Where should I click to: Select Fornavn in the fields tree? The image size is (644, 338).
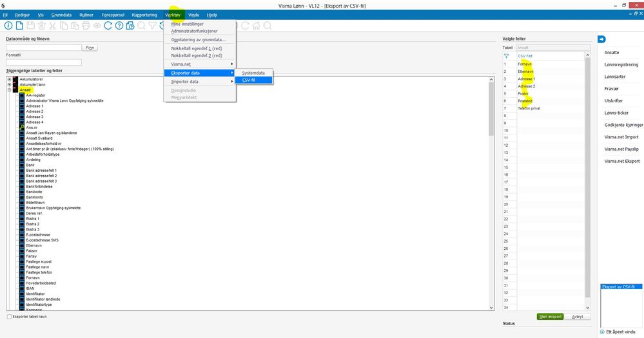point(33,277)
